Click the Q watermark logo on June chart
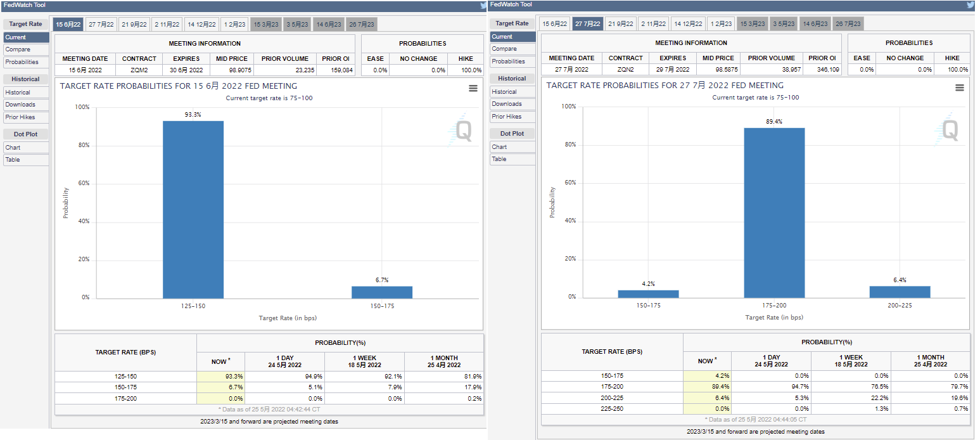Viewport: 980px width, 440px height. 462,131
